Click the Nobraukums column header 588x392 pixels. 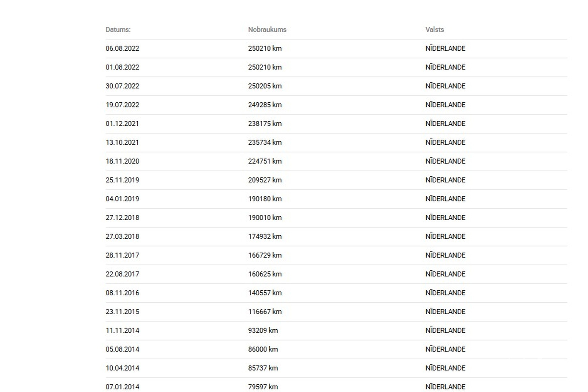pyautogui.click(x=267, y=30)
